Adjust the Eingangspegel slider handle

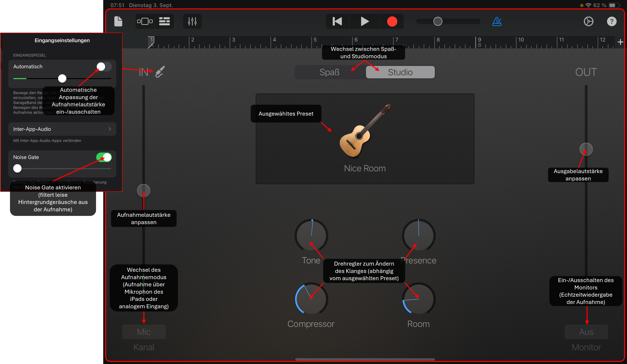point(62,78)
